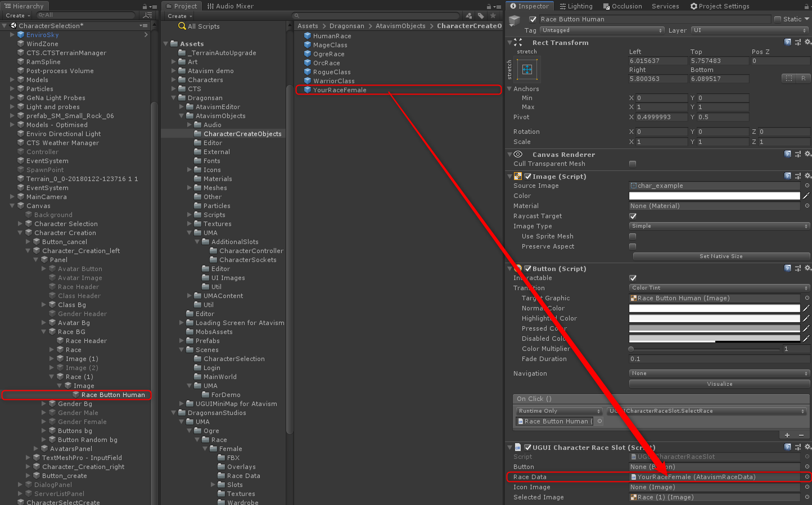The height and width of the screenshot is (505, 812).
Task: Open object picker for Source Image field
Action: [x=807, y=186]
